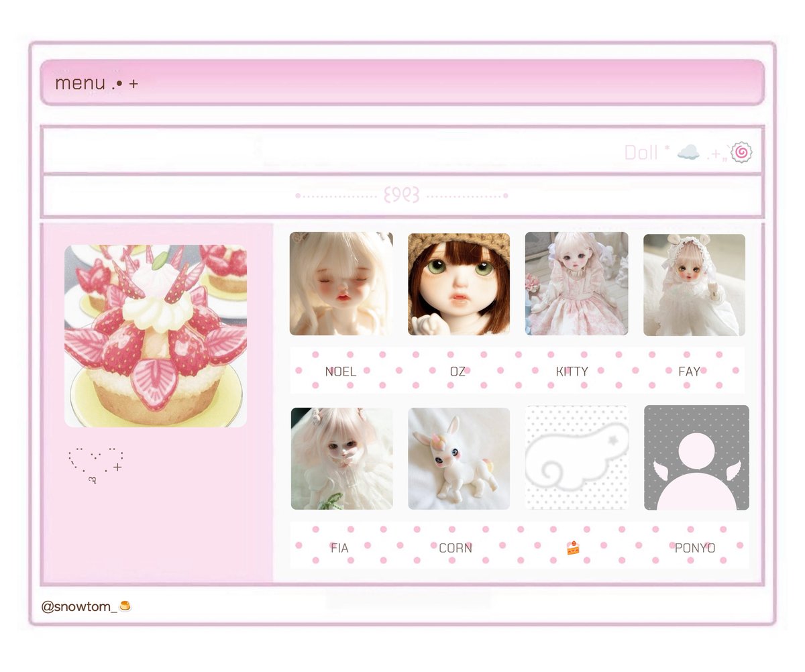Open the angel wing placeholder thumbnail

577,457
